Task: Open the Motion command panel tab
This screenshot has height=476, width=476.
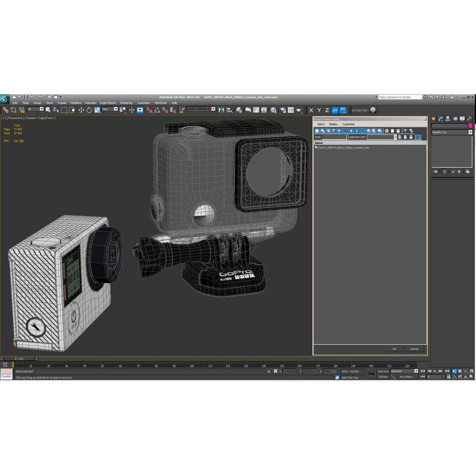Action: (455, 119)
